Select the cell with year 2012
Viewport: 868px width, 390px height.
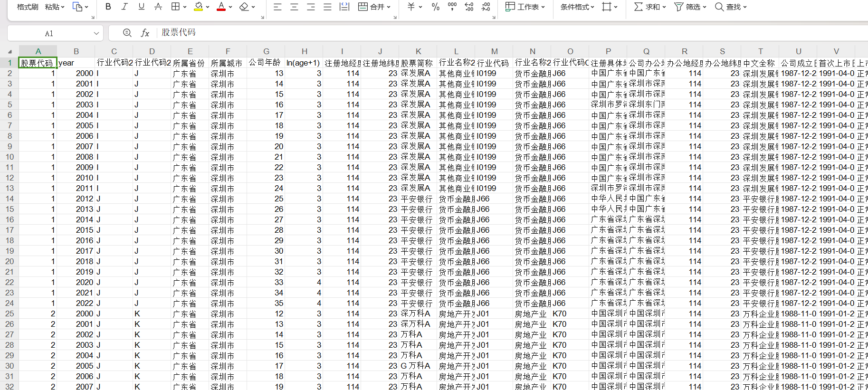[76, 199]
